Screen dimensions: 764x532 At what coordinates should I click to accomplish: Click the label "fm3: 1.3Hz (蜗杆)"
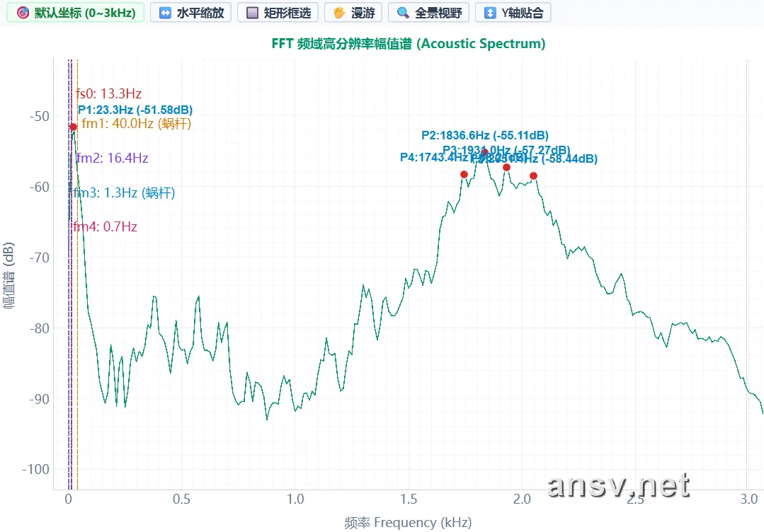124,192
